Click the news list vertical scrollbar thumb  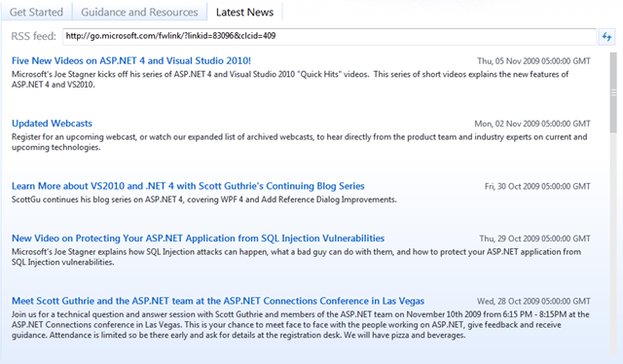613,92
